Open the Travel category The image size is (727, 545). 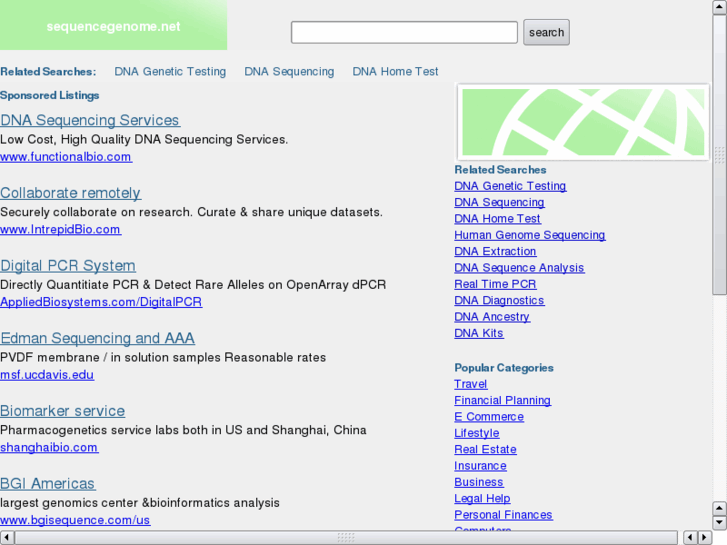[x=471, y=384]
